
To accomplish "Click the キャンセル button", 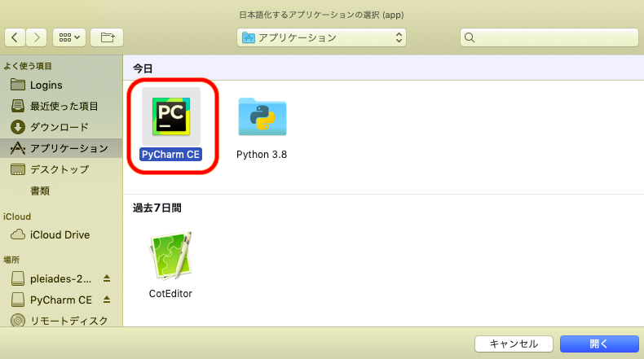I will coord(514,344).
